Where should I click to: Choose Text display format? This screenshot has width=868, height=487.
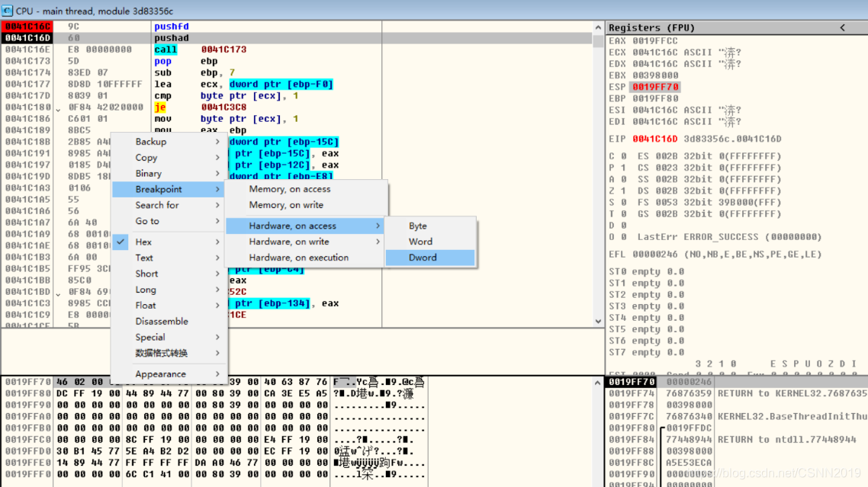pos(169,258)
